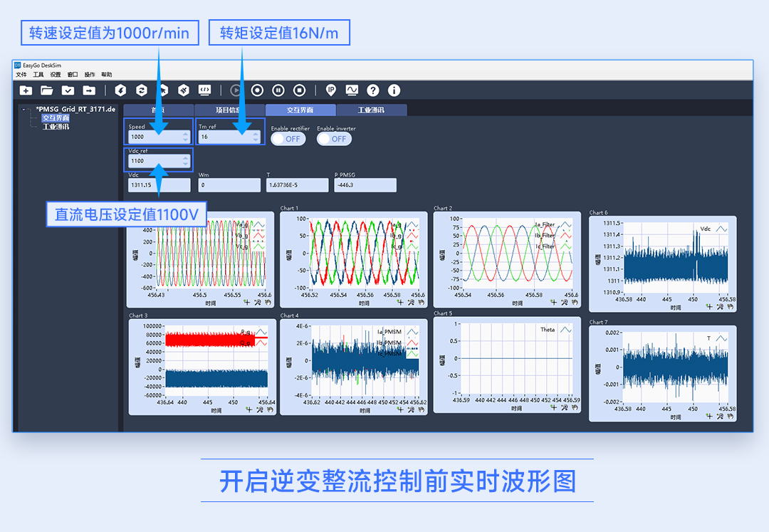This screenshot has height=532, width=769.
Task: Increment Tm_ref with its up arrow
Action: [x=256, y=134]
